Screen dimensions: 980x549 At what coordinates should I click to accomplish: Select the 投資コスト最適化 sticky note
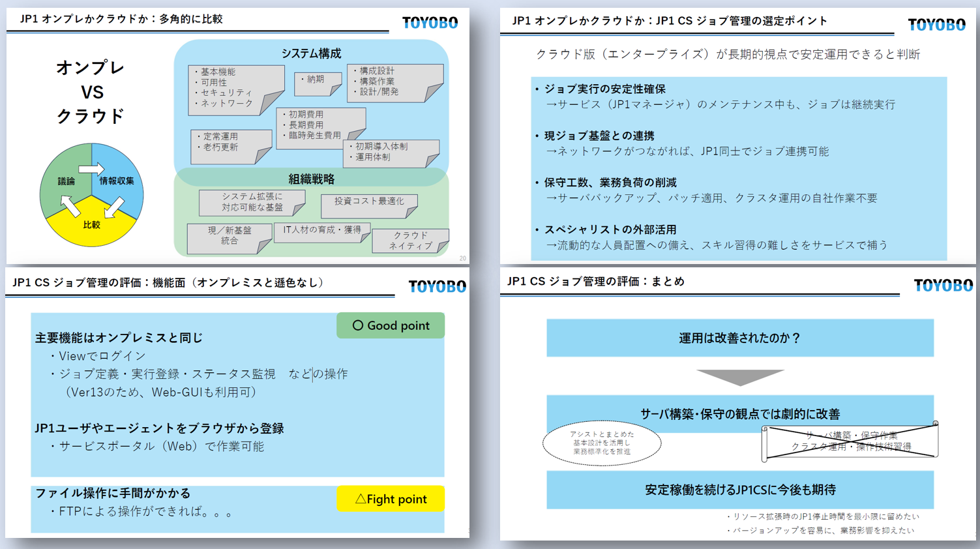[x=368, y=205]
